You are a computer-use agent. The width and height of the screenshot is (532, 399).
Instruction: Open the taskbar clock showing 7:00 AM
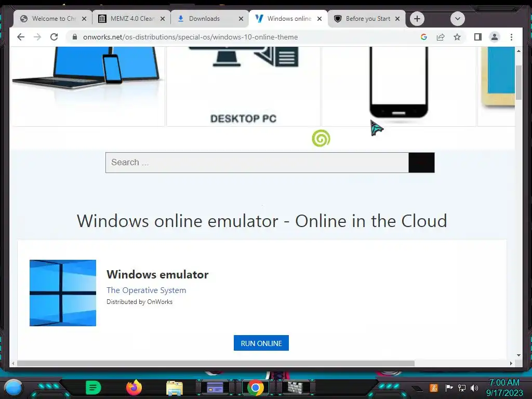tap(504, 388)
